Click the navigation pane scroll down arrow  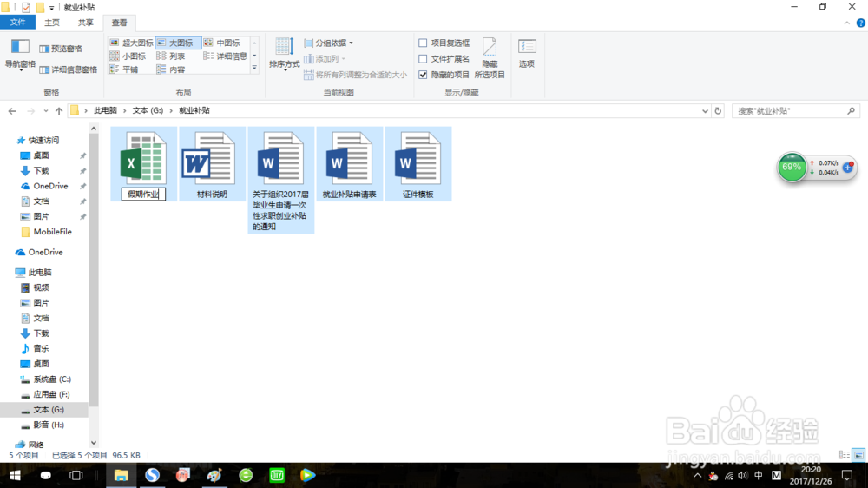click(94, 443)
